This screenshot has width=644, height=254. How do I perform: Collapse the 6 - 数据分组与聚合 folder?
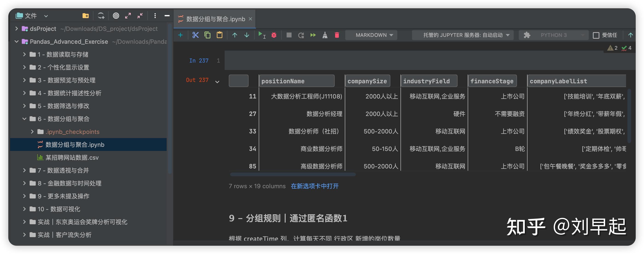(24, 119)
